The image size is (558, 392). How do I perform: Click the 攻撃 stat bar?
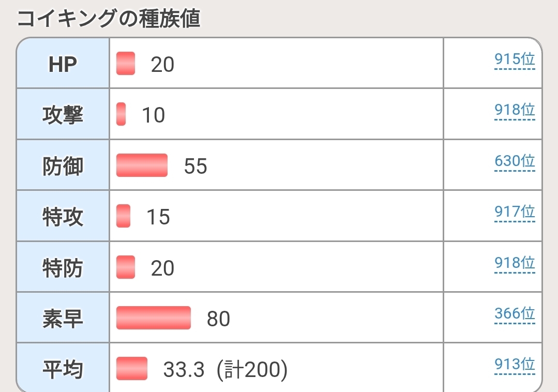pyautogui.click(x=121, y=114)
